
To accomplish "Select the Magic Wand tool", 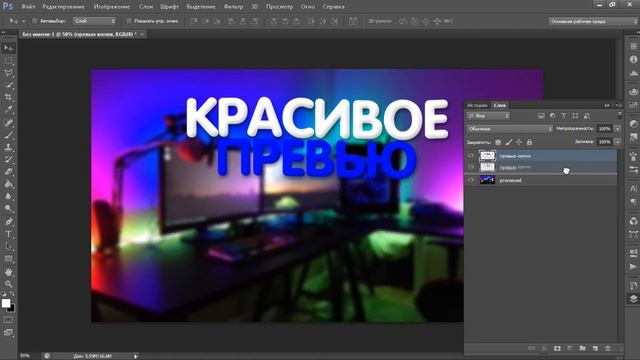I will (x=8, y=85).
